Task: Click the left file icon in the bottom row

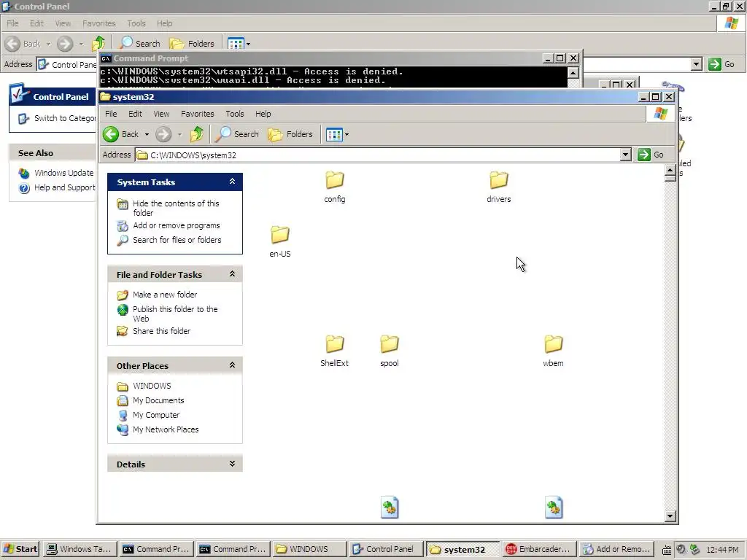Action: (390, 507)
